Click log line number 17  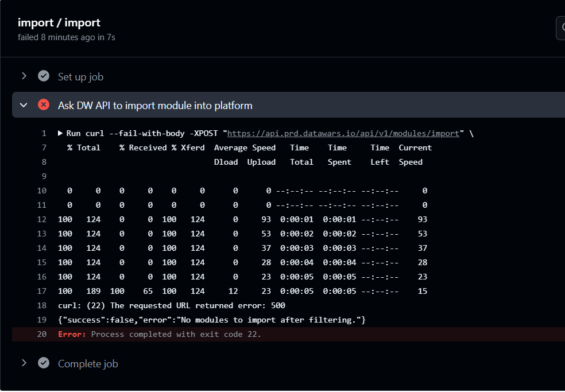(x=42, y=291)
